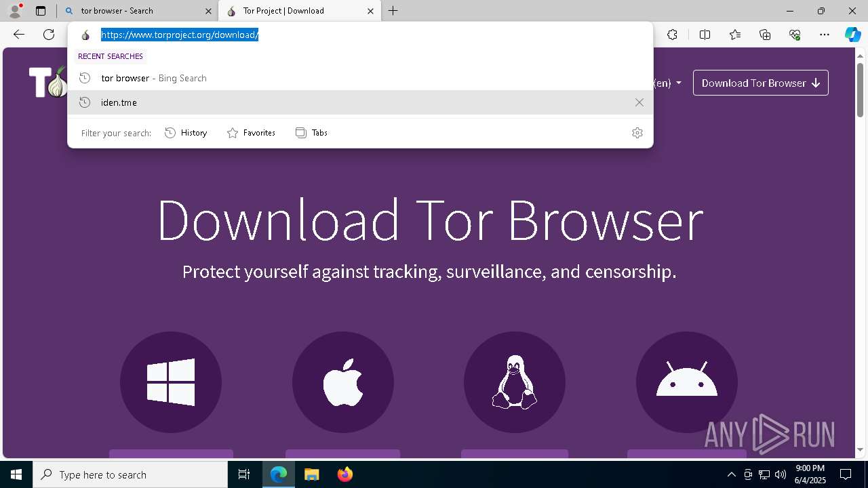Open File Explorer from taskbar
Viewport: 868px width, 488px height.
tap(311, 474)
